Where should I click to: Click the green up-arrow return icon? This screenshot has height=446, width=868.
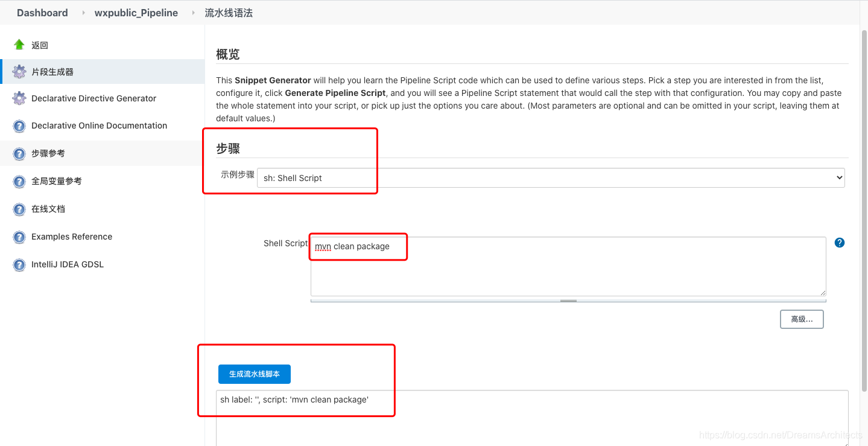[19, 45]
